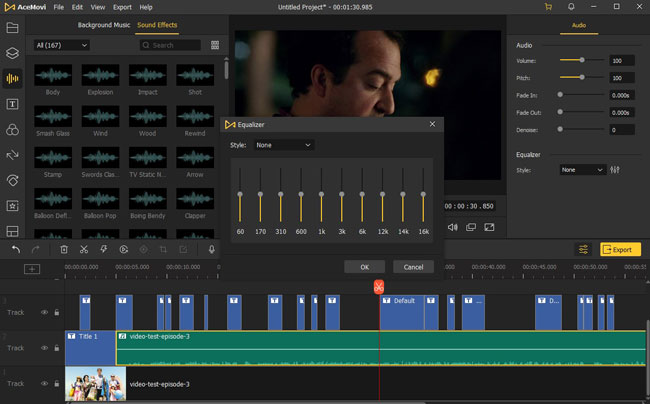Viewport: 650px width, 404px height.
Task: Select the Sound Effects tab
Action: coord(157,25)
